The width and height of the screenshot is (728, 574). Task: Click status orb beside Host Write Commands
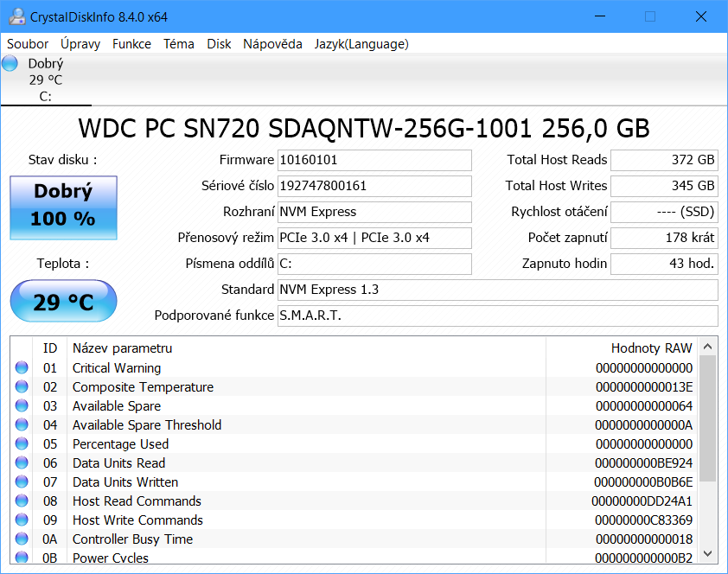(x=22, y=520)
